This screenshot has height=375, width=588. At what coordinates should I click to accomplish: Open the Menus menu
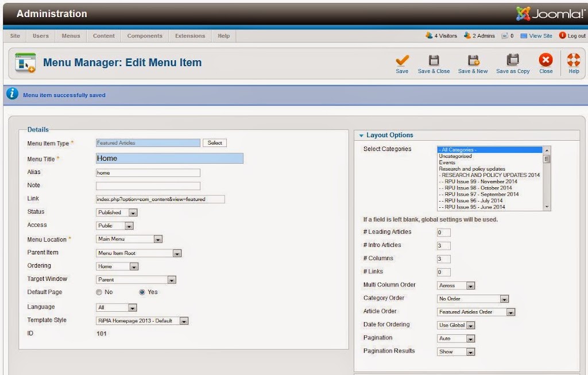click(x=71, y=36)
